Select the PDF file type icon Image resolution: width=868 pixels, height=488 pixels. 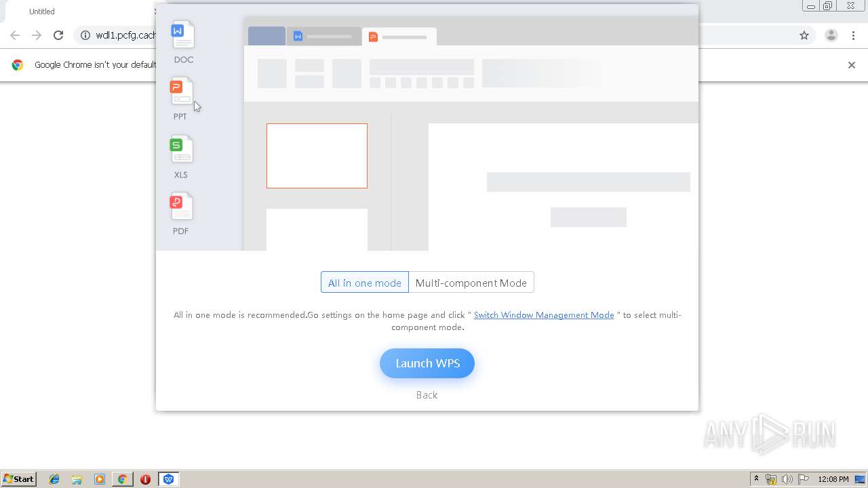(x=181, y=207)
